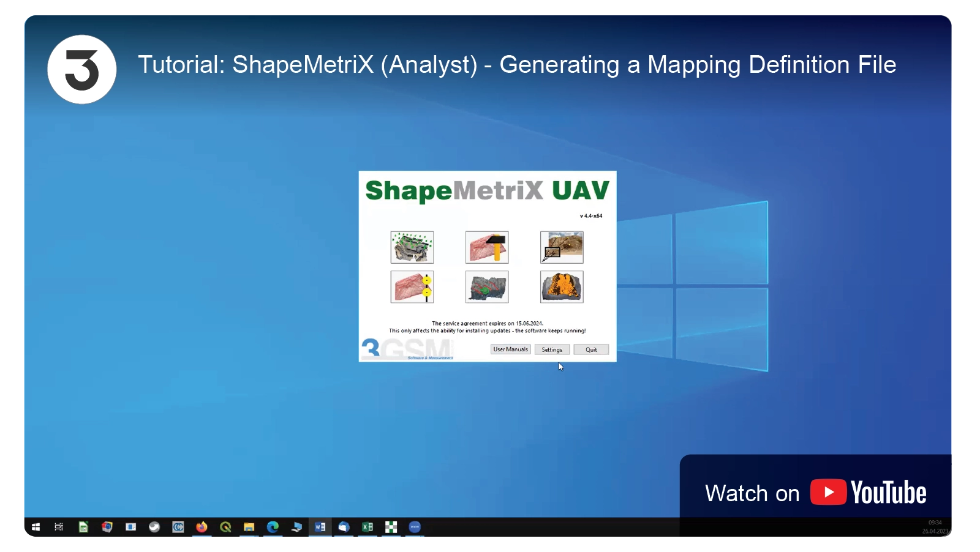Open Task View in the taskbar
Screen dimensions: 980x552
[x=59, y=527]
